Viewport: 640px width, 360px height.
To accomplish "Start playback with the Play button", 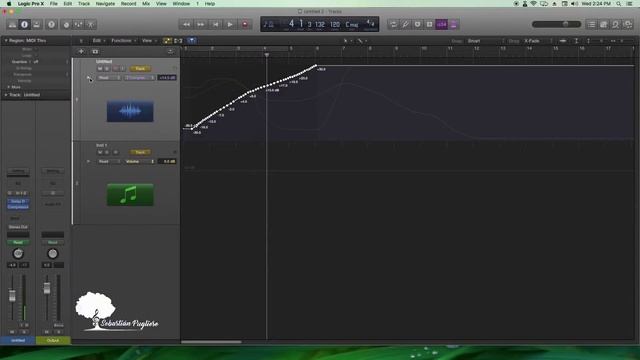I will [230, 24].
